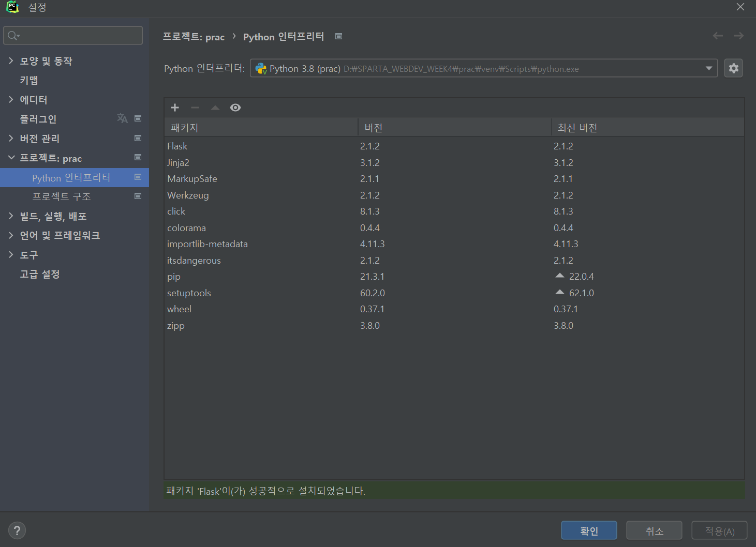Screen dimensions: 756x547
Task: Click the 취소 button
Action: click(654, 530)
